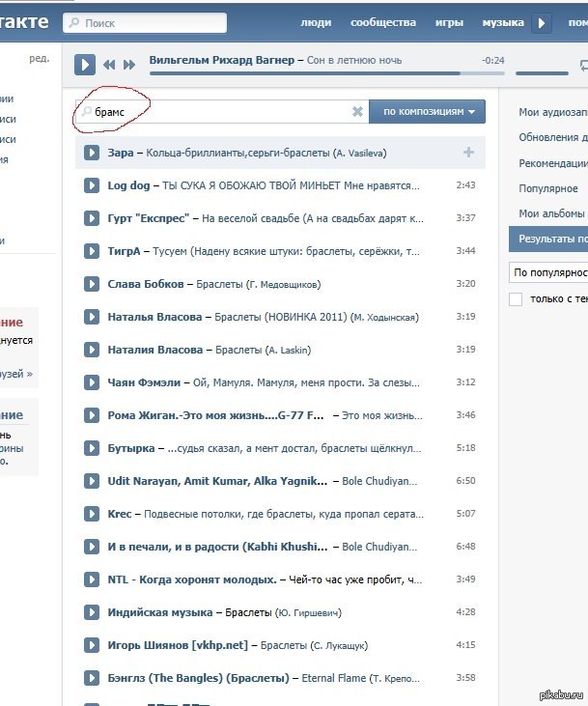This screenshot has height=706, width=588.
Task: Seek in the track progress bar
Action: pyautogui.click(x=327, y=73)
